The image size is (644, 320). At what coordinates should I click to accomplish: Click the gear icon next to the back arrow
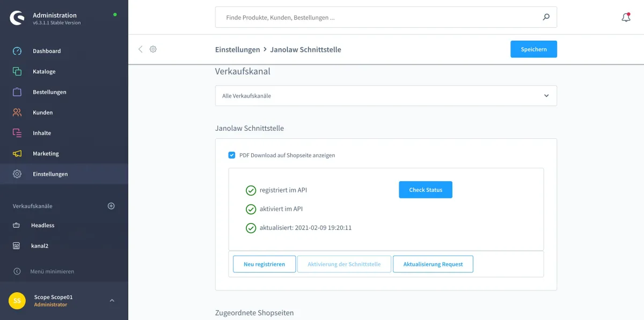[153, 49]
